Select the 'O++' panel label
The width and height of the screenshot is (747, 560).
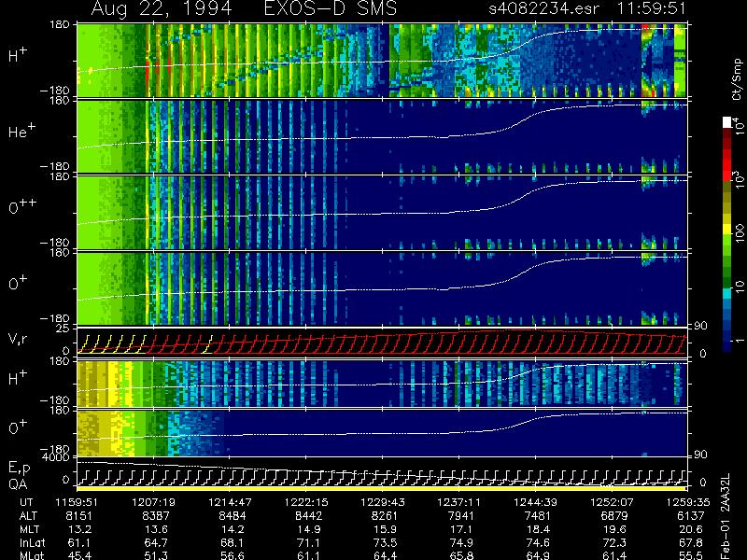(22, 206)
